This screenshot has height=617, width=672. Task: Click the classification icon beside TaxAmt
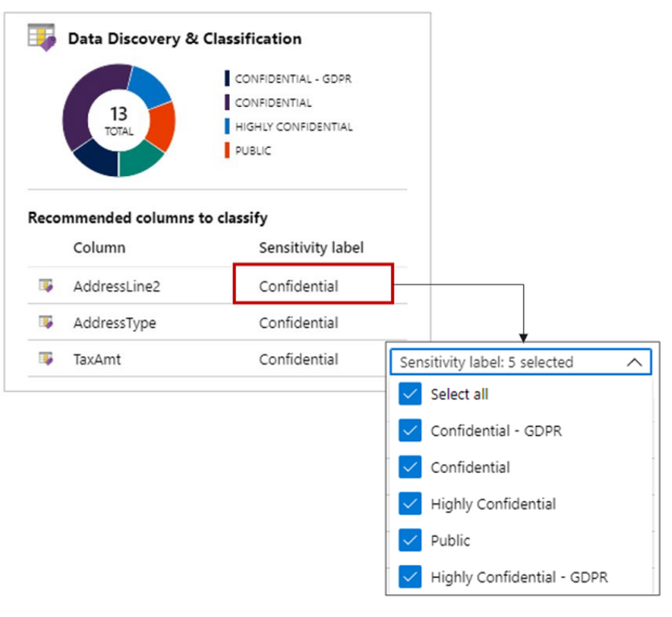coord(46,359)
